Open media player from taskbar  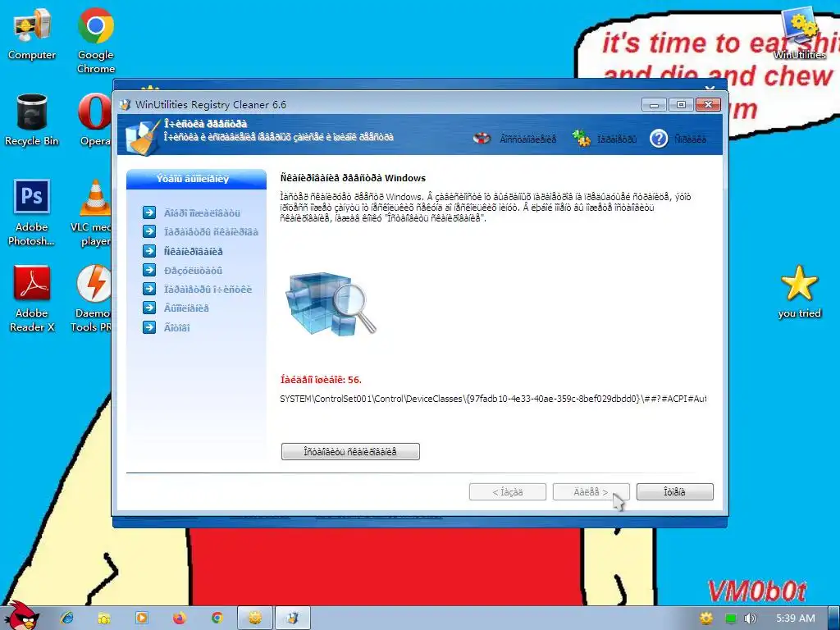(x=142, y=619)
